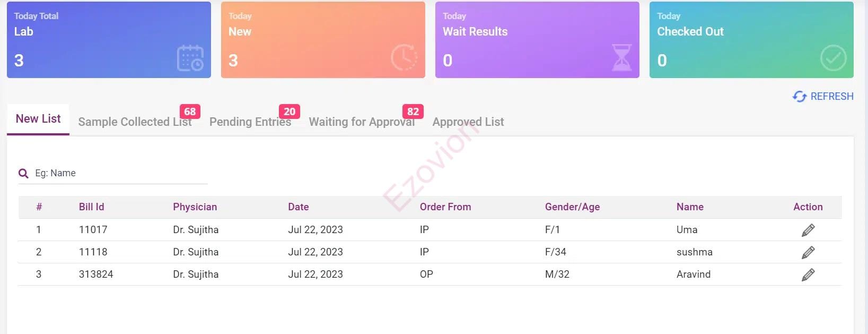
Task: Click the Date column header
Action: [298, 207]
